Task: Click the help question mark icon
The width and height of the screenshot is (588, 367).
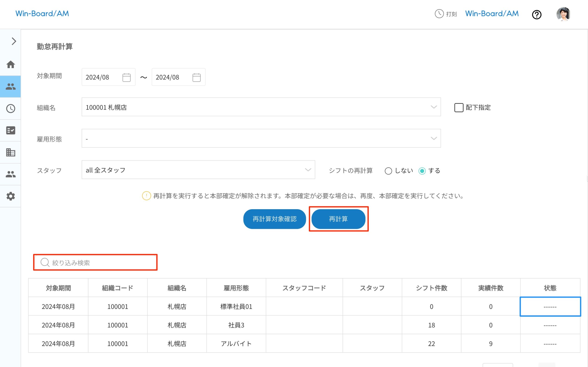Action: tap(537, 14)
